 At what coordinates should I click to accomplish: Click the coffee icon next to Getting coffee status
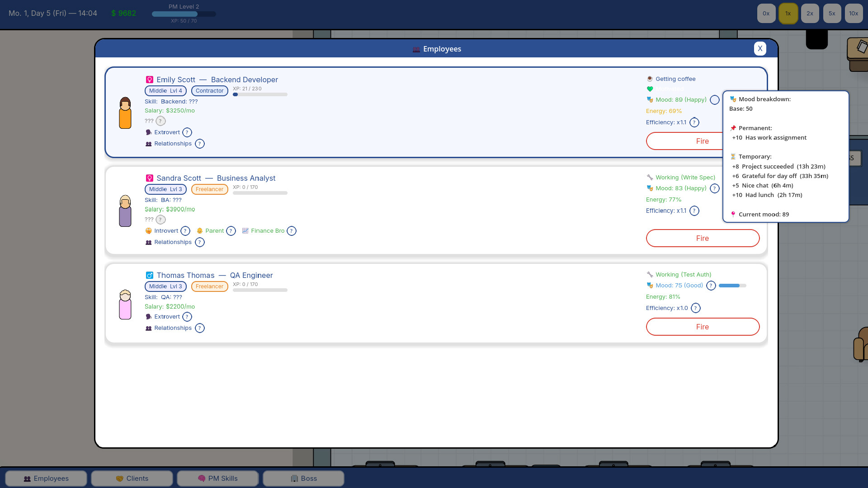[650, 79]
